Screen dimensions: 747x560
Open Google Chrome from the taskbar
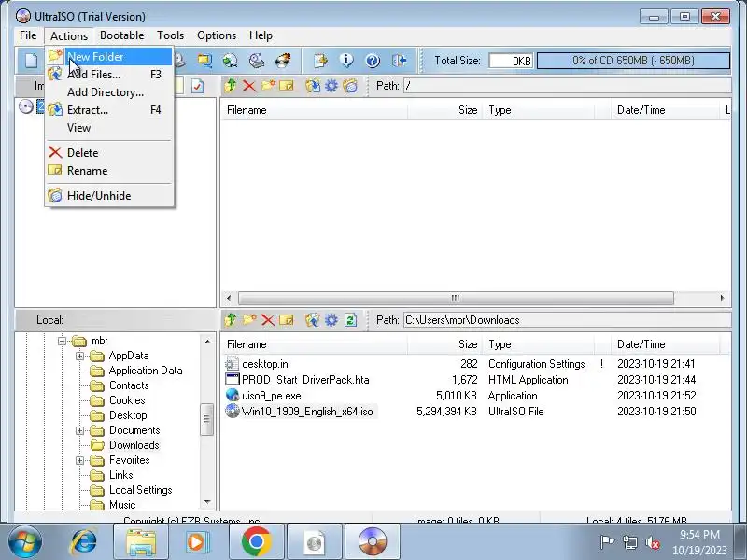[x=256, y=542]
